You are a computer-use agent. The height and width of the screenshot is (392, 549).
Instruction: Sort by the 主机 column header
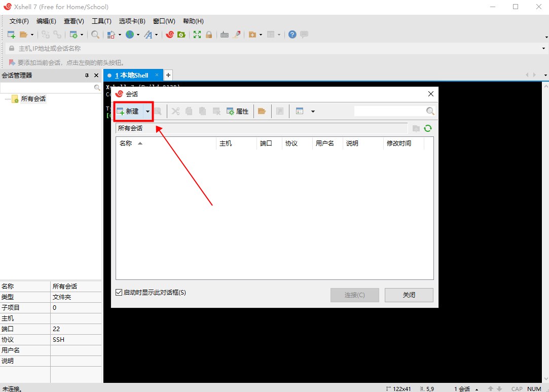(236, 144)
